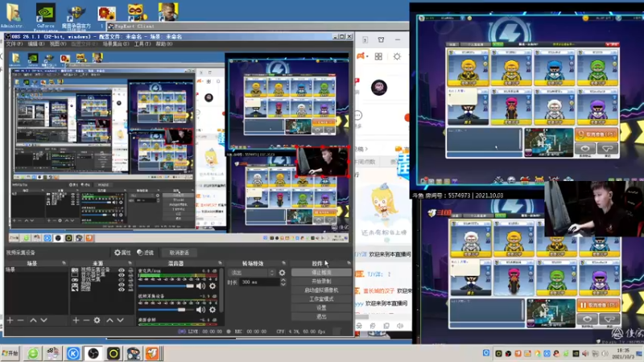644x362 pixels.
Task: Toggle visibility eye for 显示器采集 source
Action: tap(122, 275)
